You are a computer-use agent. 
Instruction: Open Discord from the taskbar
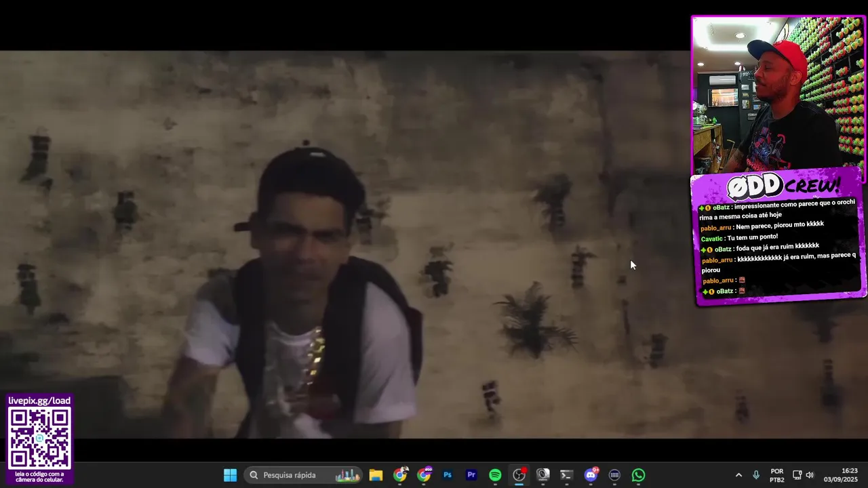591,475
